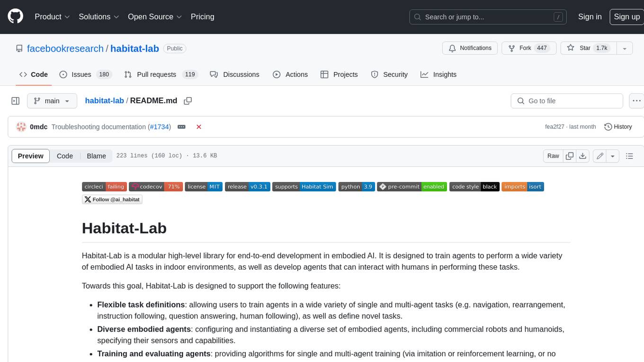The height and width of the screenshot is (362, 644).
Task: Open the GitHub homepage logo
Action: [x=15, y=17]
